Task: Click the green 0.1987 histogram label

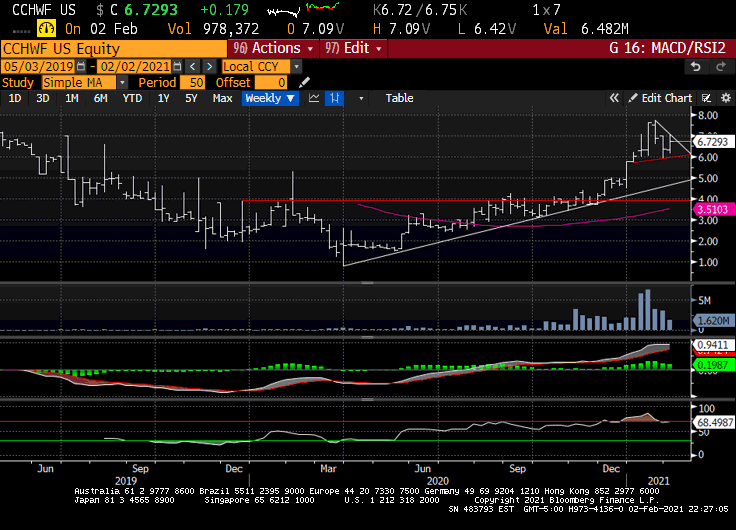Action: click(x=713, y=365)
